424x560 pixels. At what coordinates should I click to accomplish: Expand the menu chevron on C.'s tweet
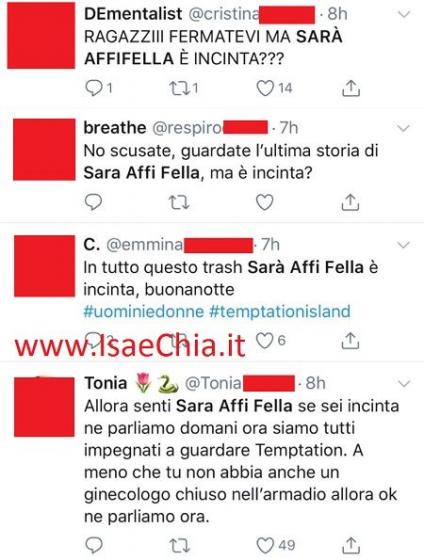(404, 245)
